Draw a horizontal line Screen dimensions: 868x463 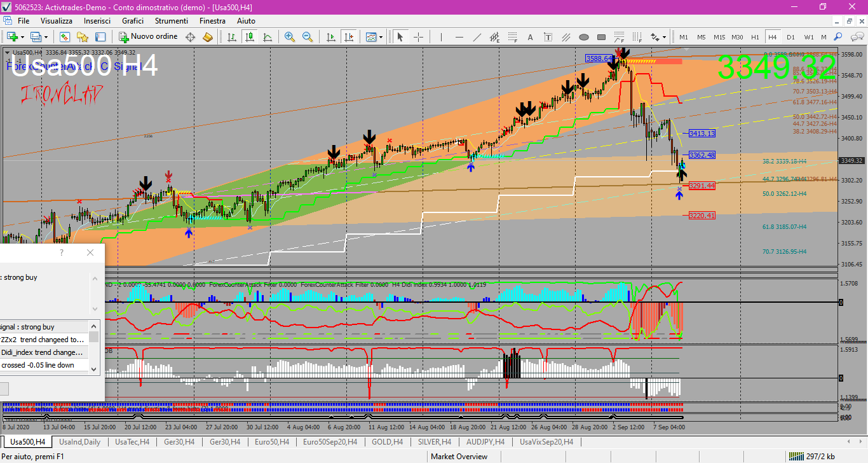click(x=458, y=37)
